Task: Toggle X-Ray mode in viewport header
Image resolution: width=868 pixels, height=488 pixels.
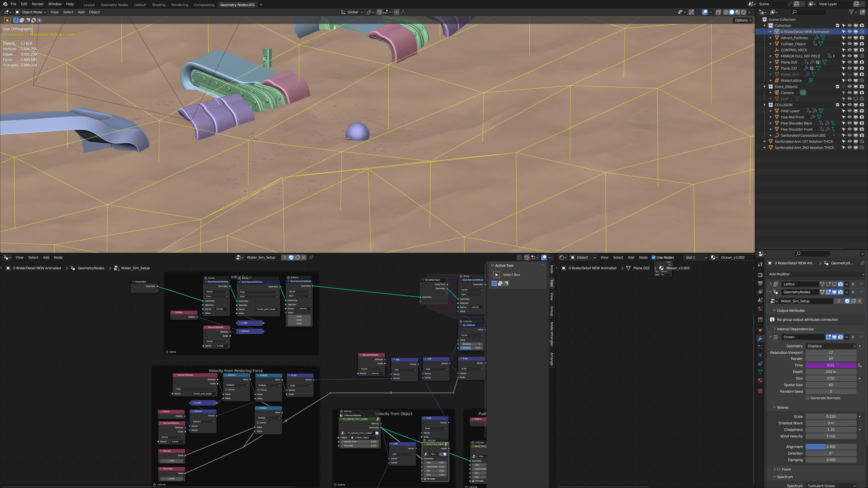Action: click(x=718, y=12)
